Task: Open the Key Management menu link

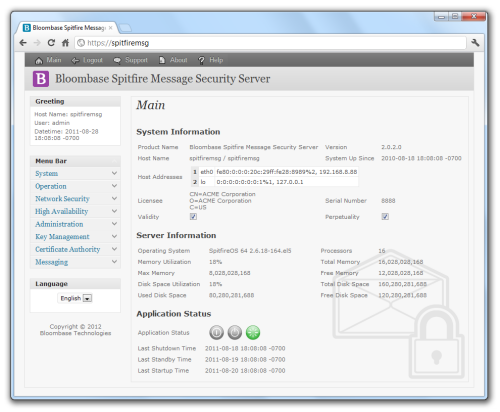Action: tap(62, 237)
